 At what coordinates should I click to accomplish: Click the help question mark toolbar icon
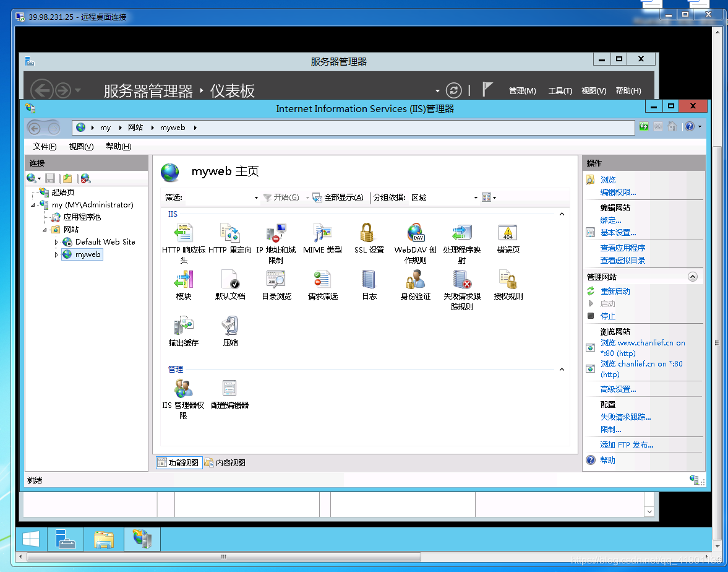[x=690, y=126]
